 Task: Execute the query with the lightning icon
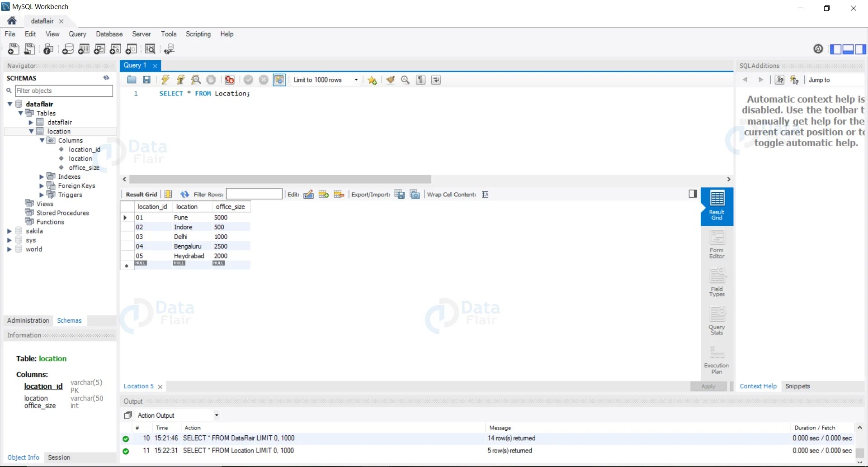[165, 80]
